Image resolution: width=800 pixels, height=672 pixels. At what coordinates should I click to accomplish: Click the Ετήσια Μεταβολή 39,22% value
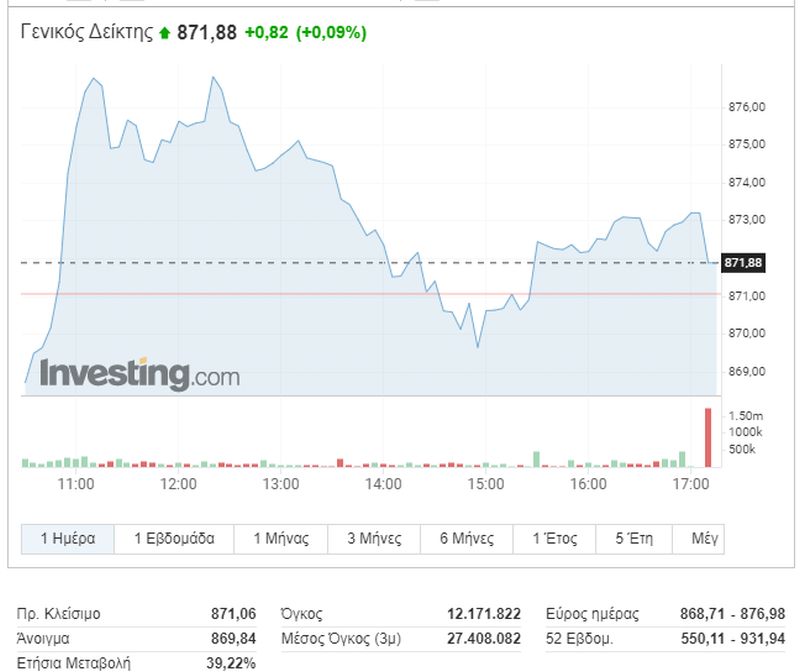click(233, 663)
